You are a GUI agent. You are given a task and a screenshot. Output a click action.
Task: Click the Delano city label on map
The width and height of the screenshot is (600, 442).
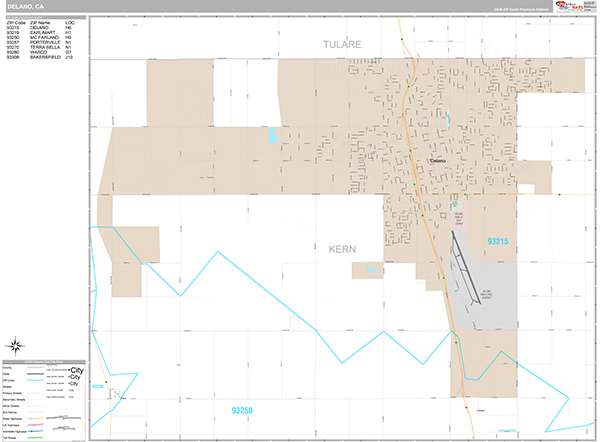438,161
